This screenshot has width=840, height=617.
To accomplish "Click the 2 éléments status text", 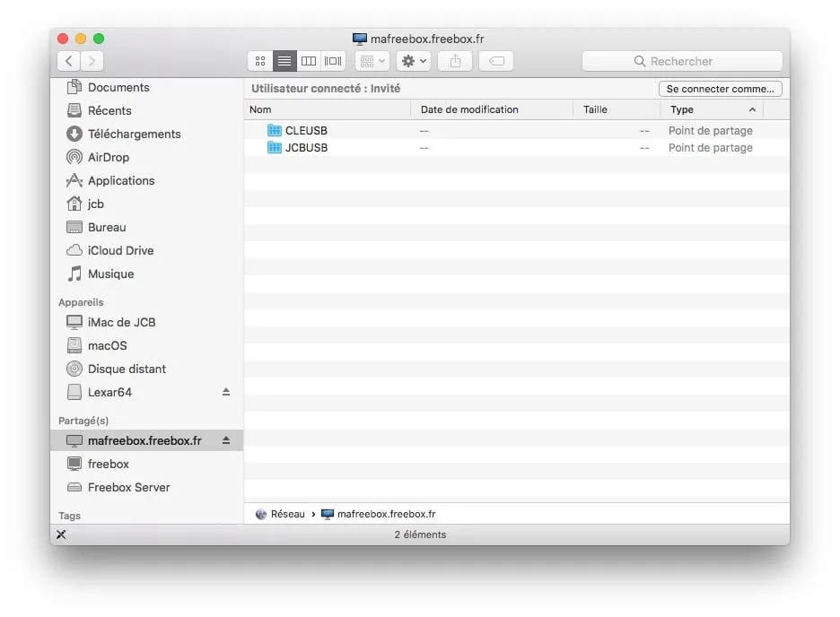I will pyautogui.click(x=421, y=534).
